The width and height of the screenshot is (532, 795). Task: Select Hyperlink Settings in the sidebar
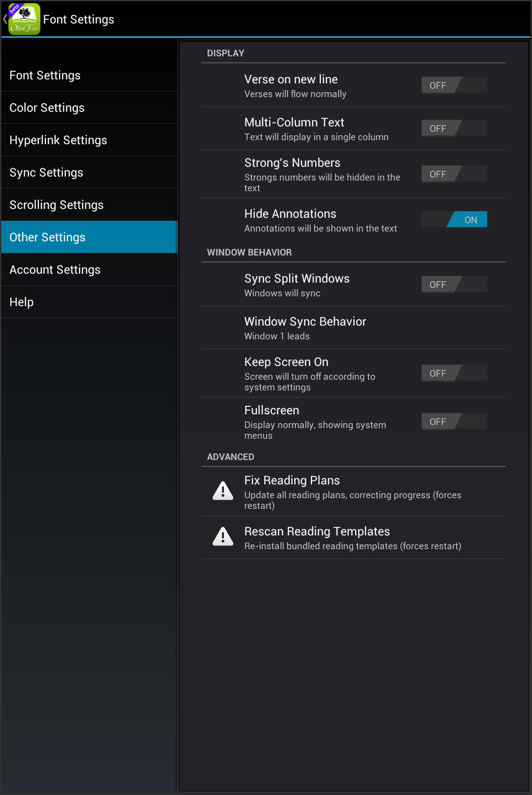coord(89,140)
